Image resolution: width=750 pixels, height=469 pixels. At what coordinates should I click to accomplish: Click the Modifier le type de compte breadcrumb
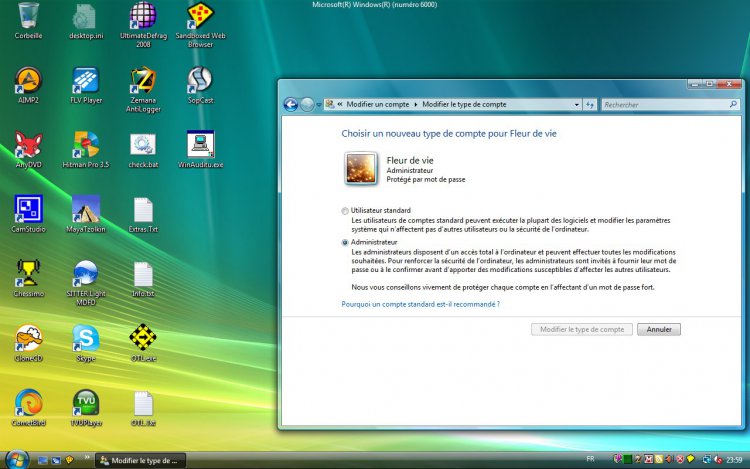[464, 104]
